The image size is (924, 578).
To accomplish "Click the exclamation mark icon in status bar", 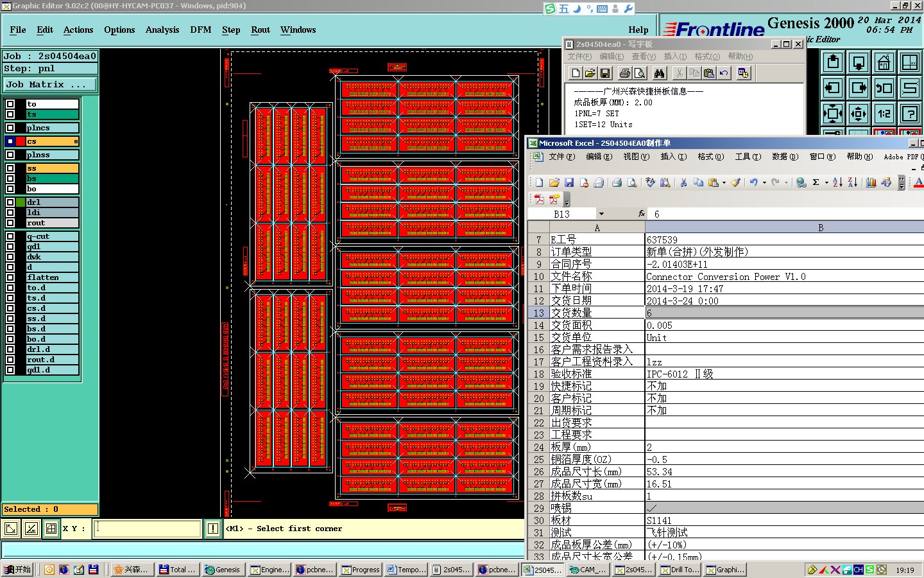I will [213, 529].
